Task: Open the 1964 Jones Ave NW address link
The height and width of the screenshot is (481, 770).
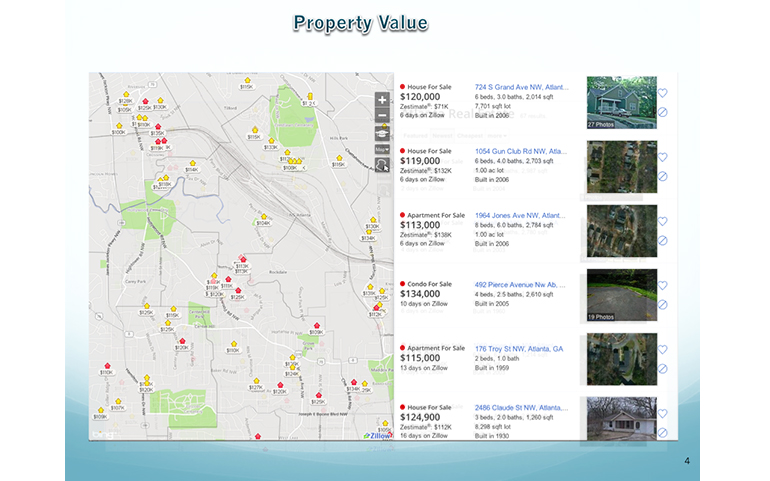Action: coord(521,215)
